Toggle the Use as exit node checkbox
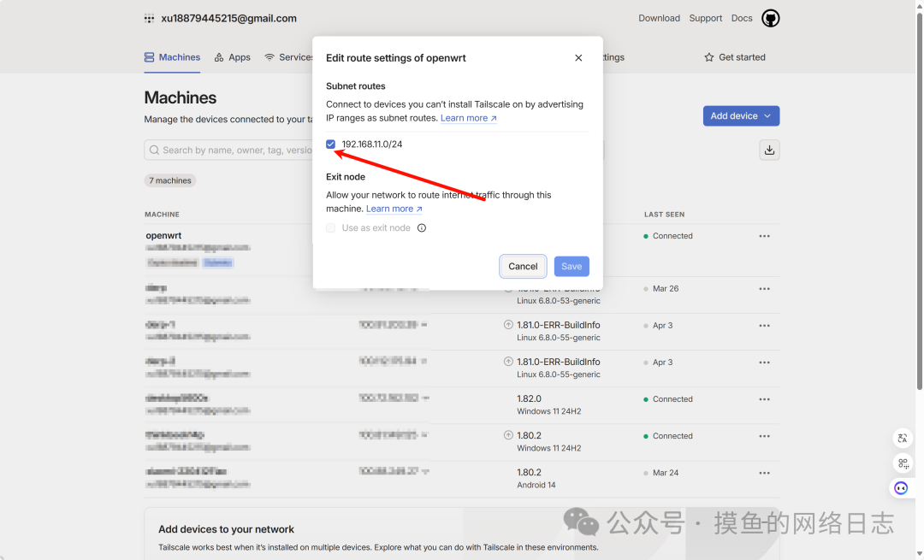 click(x=331, y=228)
